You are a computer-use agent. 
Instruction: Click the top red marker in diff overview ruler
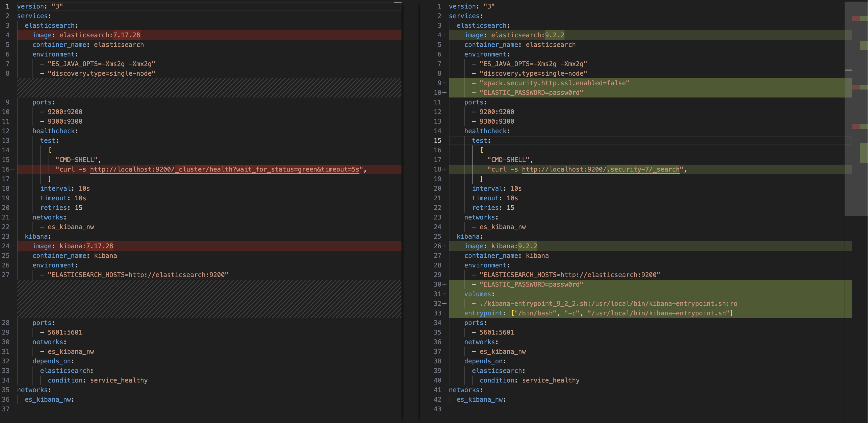coord(856,19)
